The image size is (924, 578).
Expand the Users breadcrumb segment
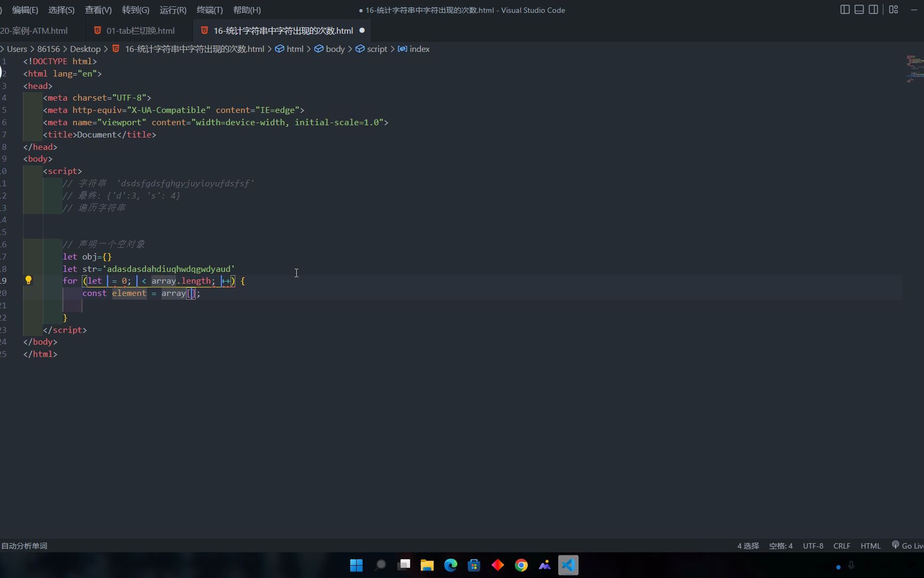pyautogui.click(x=17, y=49)
